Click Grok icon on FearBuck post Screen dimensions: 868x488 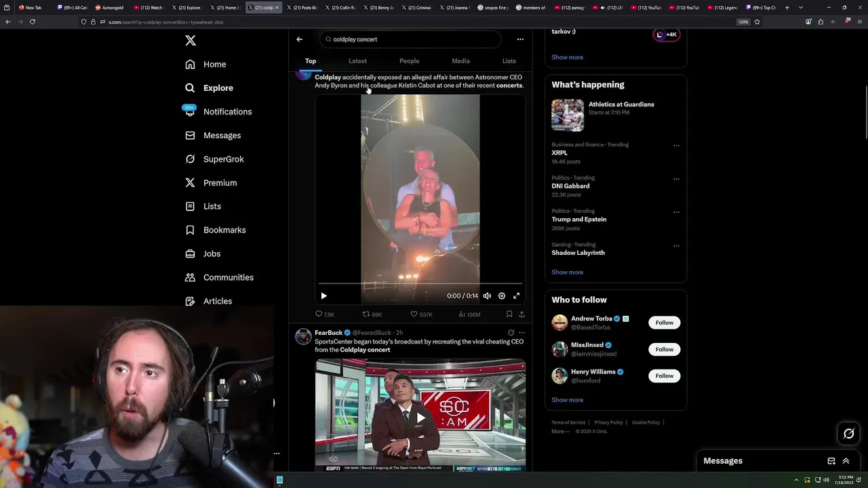[x=511, y=333]
